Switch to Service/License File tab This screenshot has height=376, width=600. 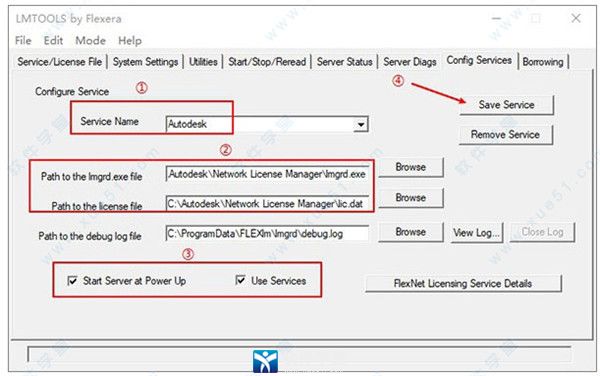(x=60, y=62)
